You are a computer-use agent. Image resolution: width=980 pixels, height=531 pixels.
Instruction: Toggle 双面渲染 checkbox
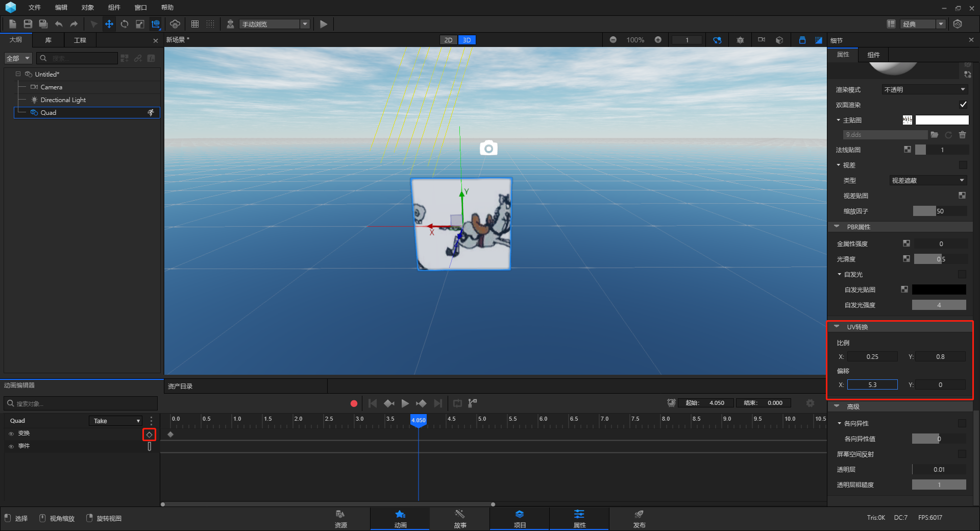coord(963,105)
